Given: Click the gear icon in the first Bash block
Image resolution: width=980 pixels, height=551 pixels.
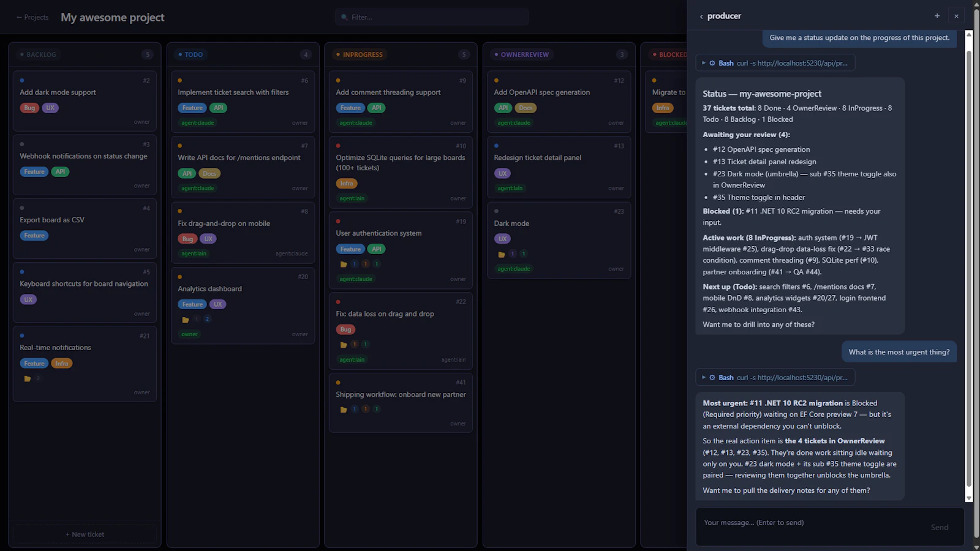Looking at the screenshot, I should coord(712,63).
